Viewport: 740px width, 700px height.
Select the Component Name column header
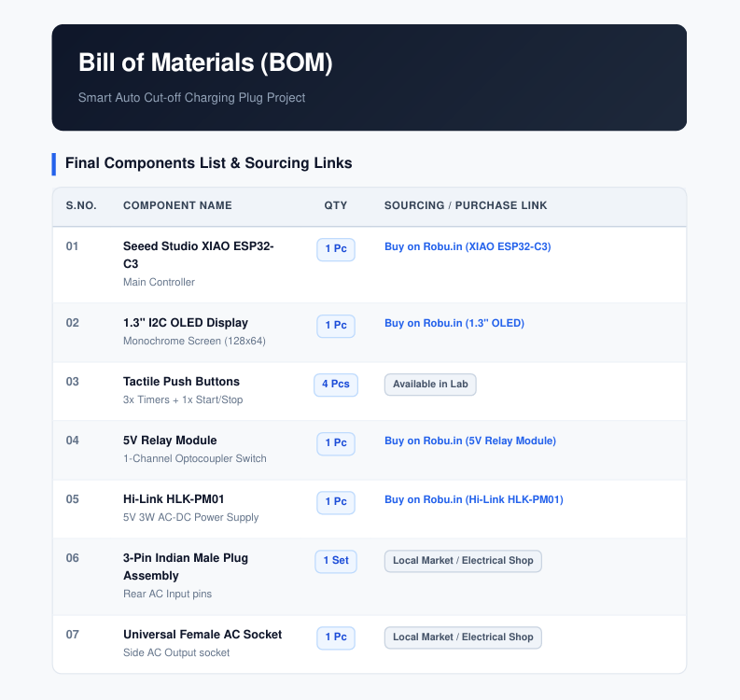click(x=177, y=205)
